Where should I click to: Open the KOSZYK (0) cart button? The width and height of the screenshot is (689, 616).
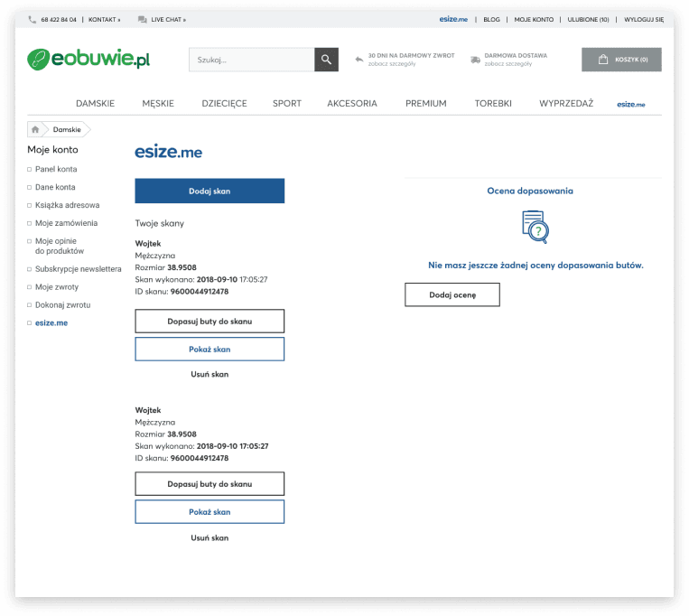pyautogui.click(x=621, y=60)
